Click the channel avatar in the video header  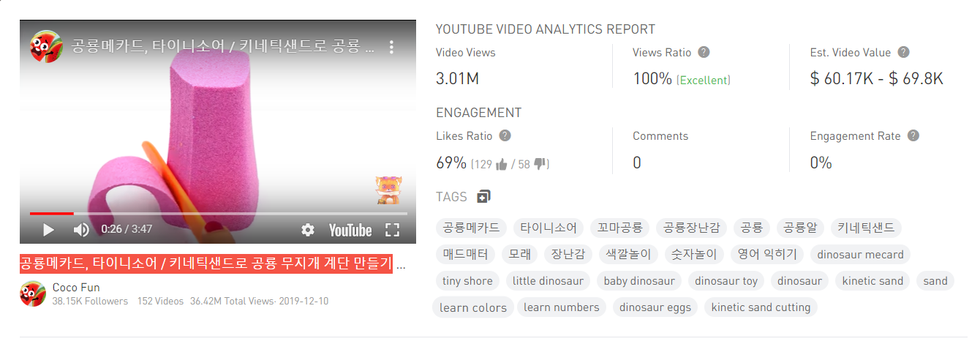[45, 47]
